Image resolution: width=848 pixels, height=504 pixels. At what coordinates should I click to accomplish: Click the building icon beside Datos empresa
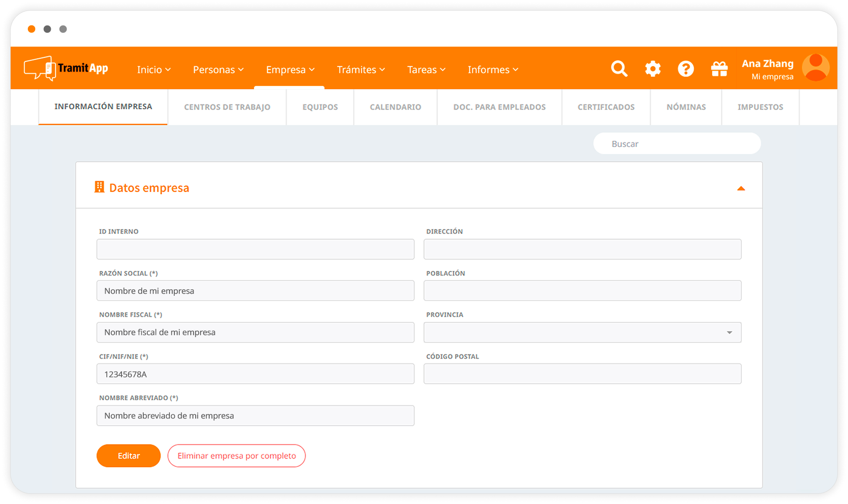tap(99, 187)
